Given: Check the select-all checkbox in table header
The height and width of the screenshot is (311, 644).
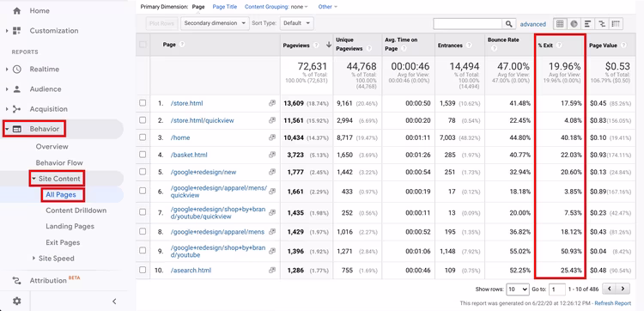Looking at the screenshot, I should (x=143, y=45).
